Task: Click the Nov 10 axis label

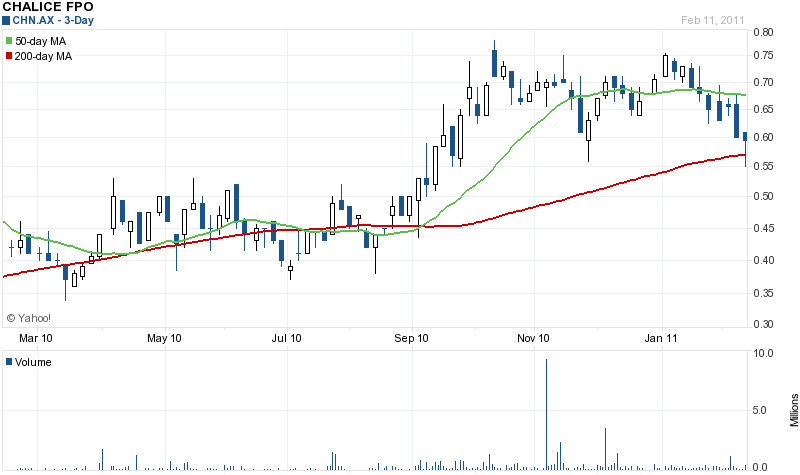Action: (533, 338)
